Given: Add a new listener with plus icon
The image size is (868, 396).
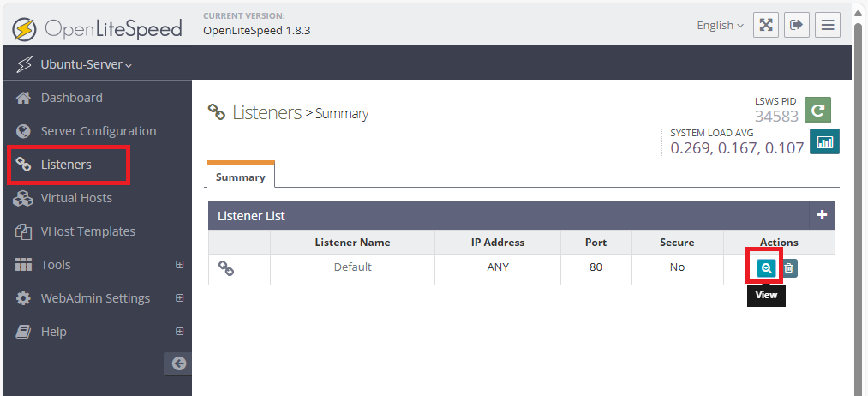Looking at the screenshot, I should coord(822,215).
